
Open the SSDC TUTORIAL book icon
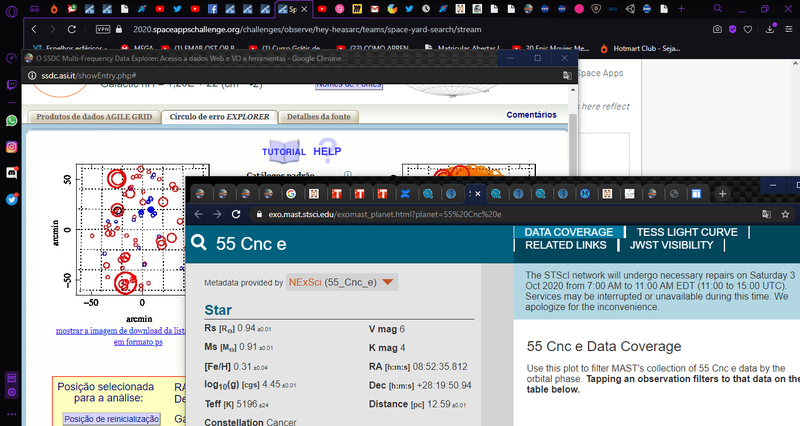tap(284, 152)
